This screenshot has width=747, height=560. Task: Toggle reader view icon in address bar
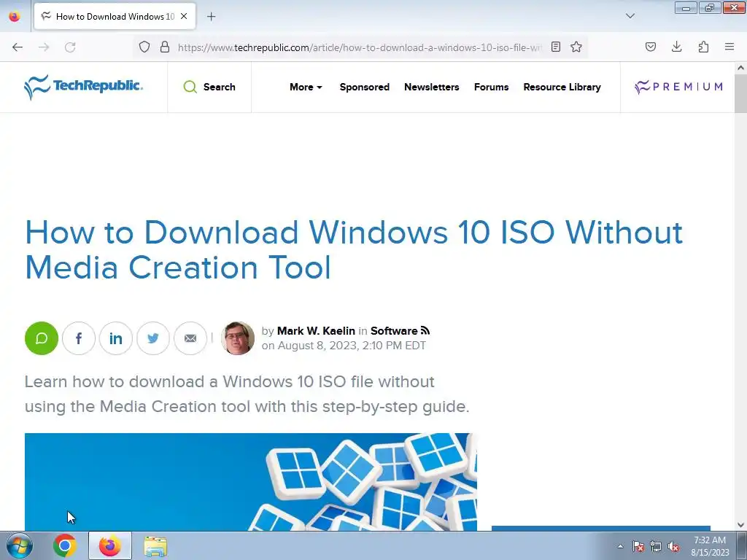[x=555, y=47]
